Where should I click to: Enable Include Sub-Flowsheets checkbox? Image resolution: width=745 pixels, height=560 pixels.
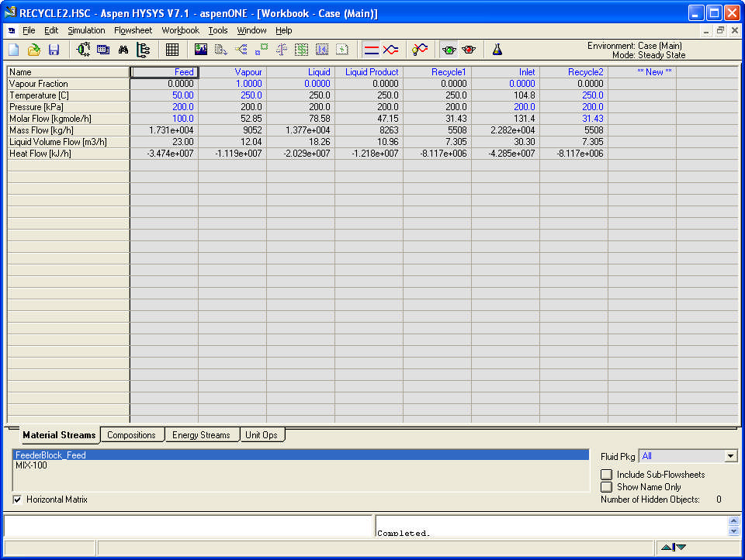(x=606, y=475)
